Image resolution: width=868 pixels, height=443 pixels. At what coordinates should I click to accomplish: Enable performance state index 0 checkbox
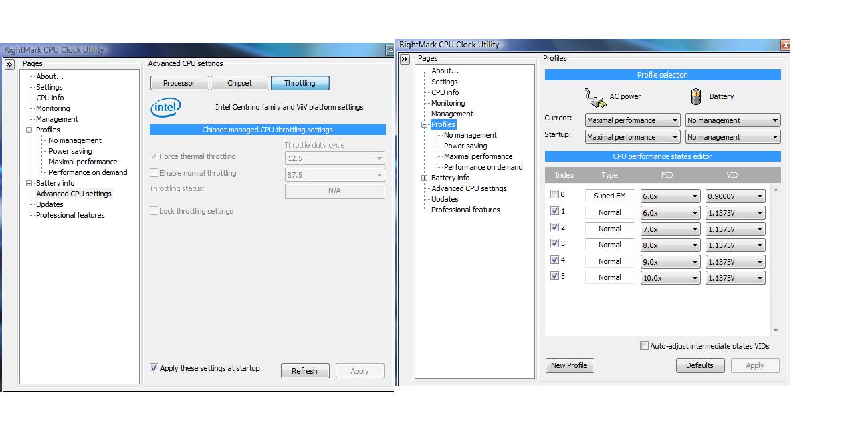click(x=554, y=194)
